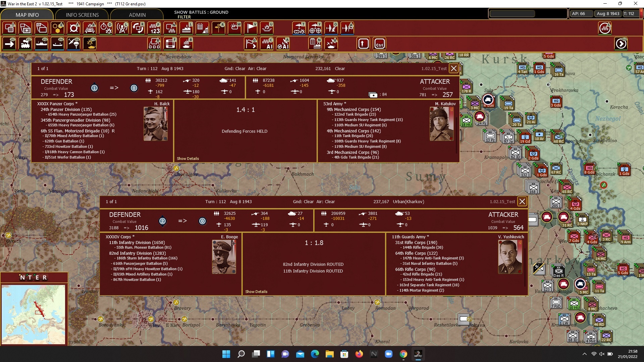Open File Explorer from the taskbar

[x=329, y=354]
